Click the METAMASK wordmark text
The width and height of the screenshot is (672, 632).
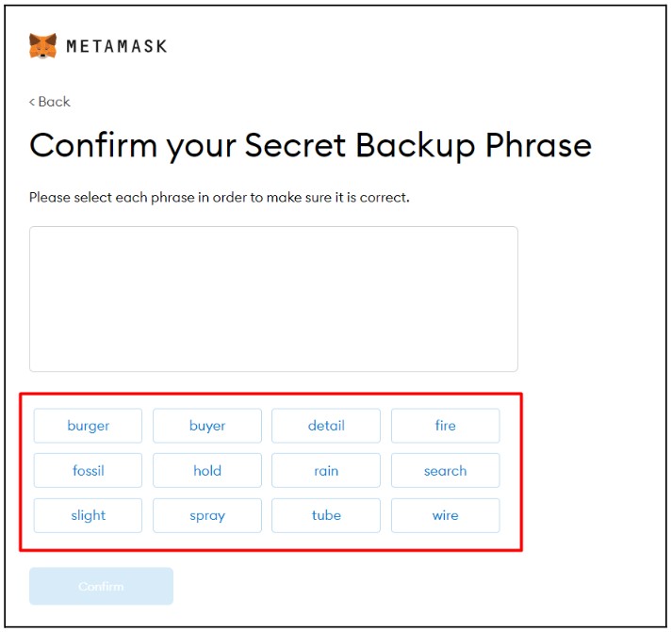(x=116, y=45)
